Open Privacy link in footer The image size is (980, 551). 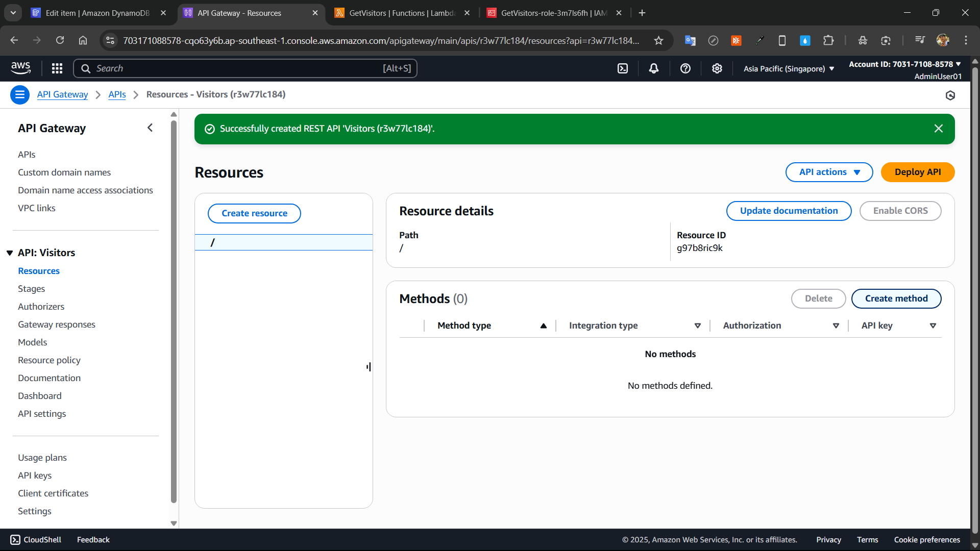coord(828,540)
